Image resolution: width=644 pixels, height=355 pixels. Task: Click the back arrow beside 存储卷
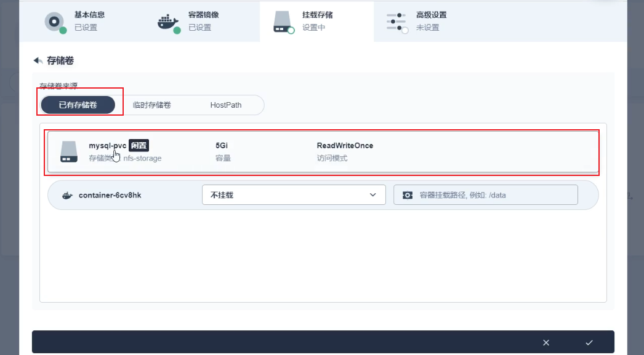(x=38, y=61)
